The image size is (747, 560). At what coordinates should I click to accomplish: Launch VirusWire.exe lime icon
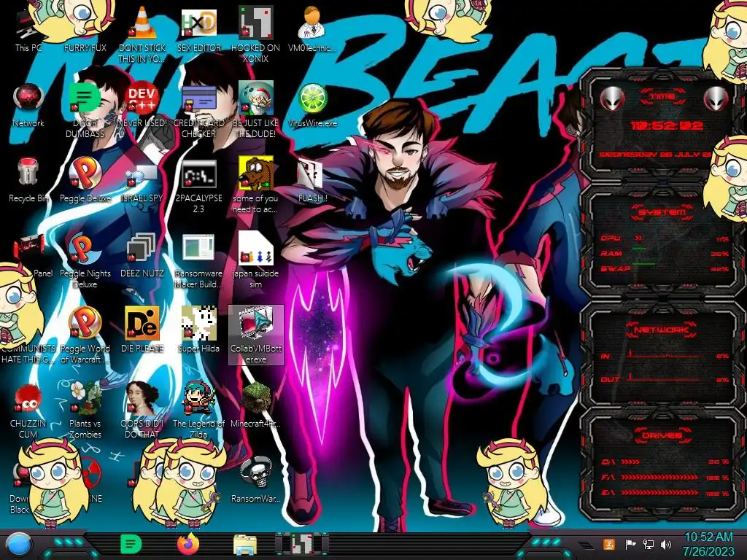click(312, 105)
